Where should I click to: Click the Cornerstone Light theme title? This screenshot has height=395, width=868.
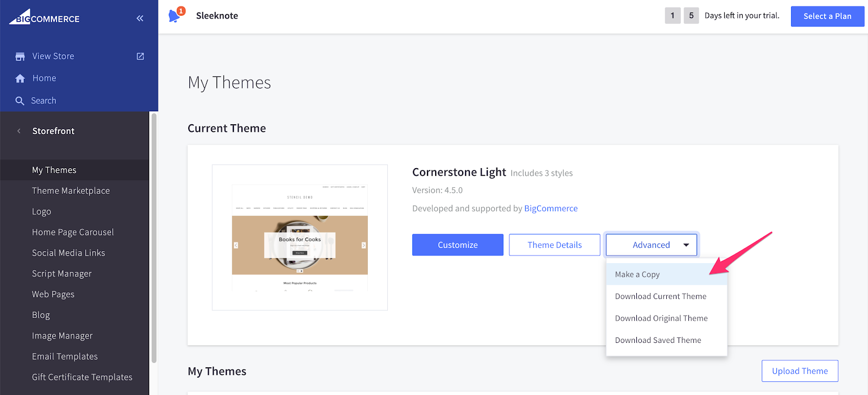coord(459,172)
